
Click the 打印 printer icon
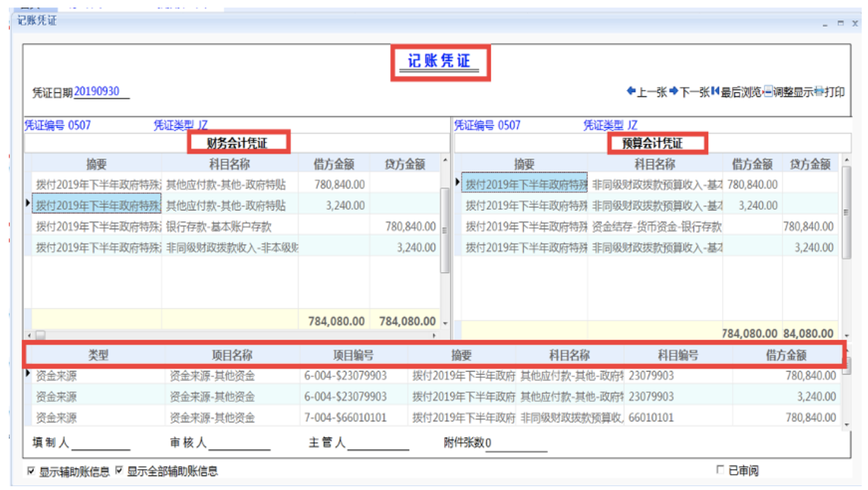[819, 92]
